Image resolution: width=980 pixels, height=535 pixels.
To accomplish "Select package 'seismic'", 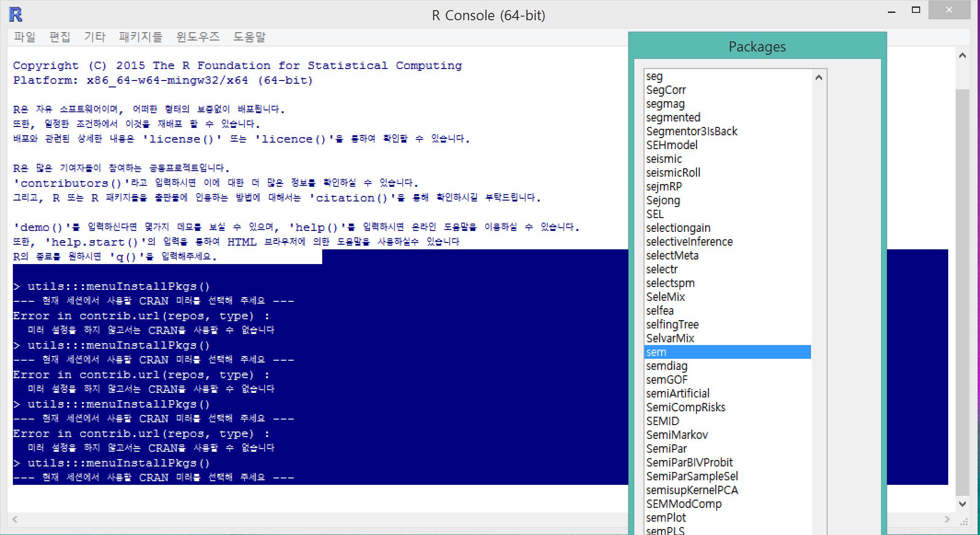I will 727,159.
